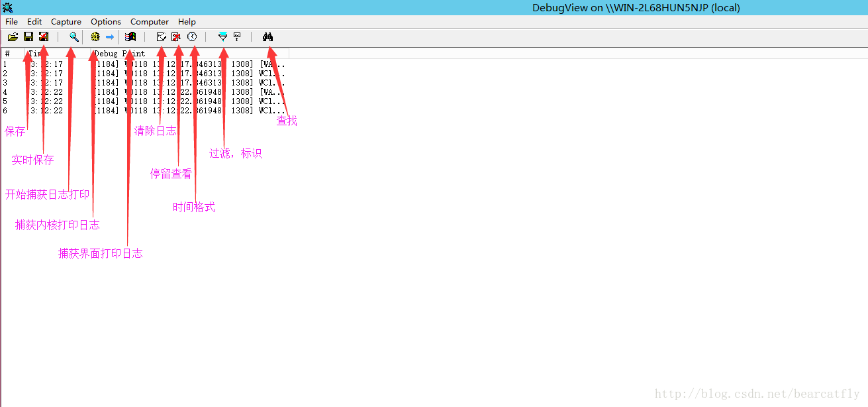Image resolution: width=868 pixels, height=407 pixels.
Task: Toggle the Capture magnifier icon
Action: click(x=73, y=37)
